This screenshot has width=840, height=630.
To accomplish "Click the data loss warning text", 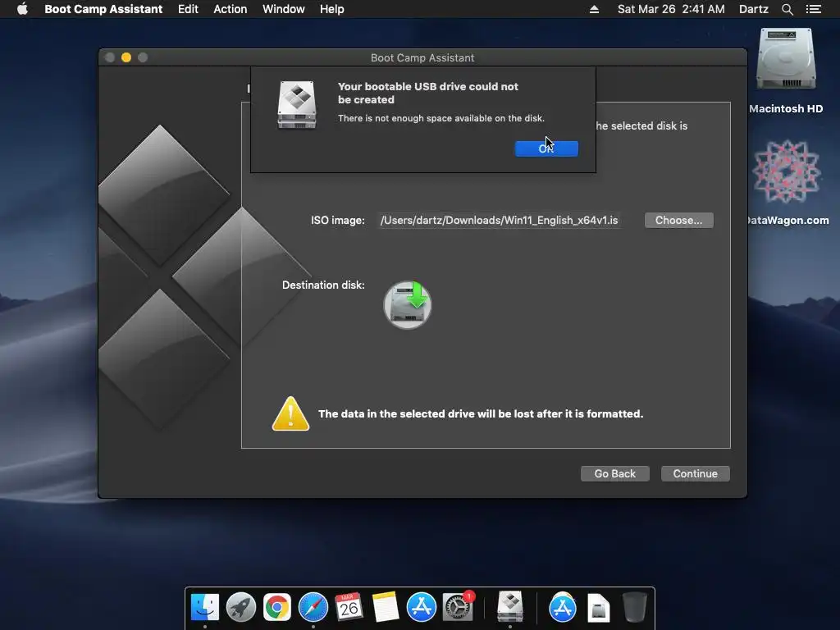I will tap(481, 413).
